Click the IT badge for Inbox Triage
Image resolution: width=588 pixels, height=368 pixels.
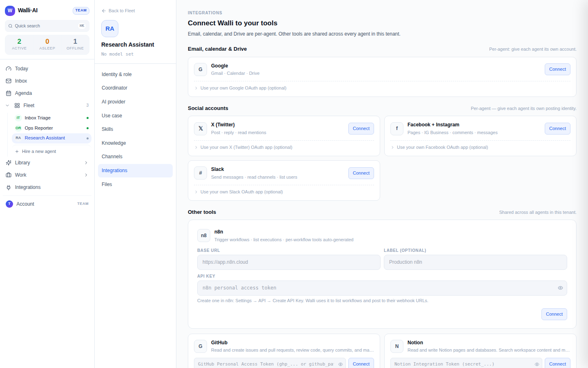(x=18, y=118)
